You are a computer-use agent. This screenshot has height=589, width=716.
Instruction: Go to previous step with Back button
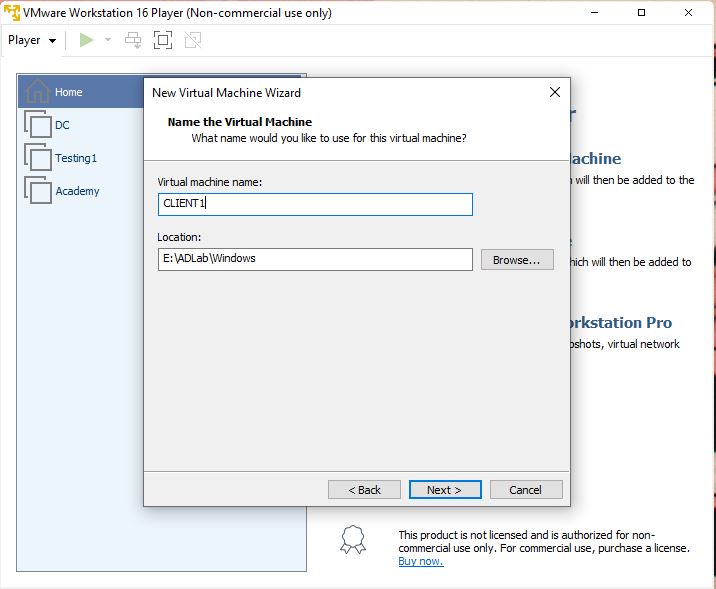pos(364,490)
